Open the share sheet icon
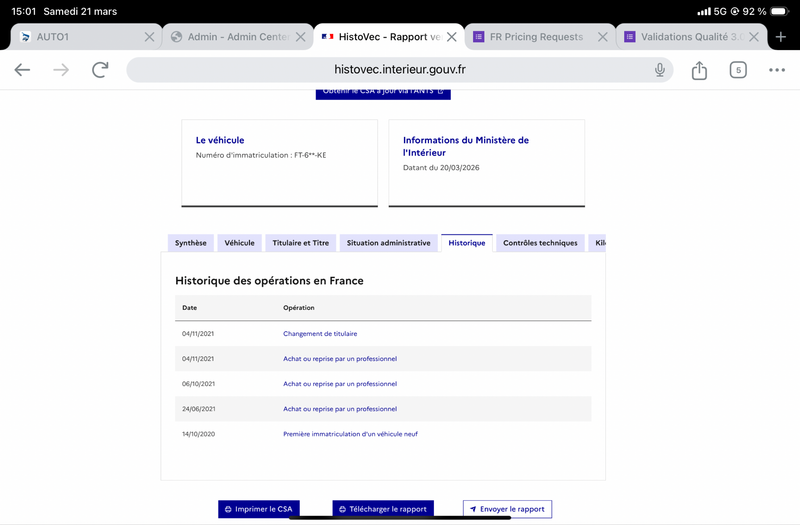 click(x=699, y=70)
